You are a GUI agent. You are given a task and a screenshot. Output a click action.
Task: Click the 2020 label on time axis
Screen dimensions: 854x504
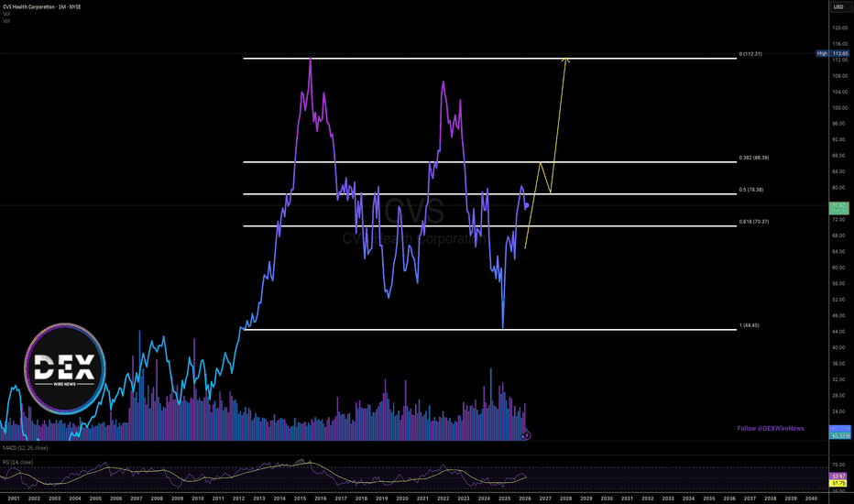click(x=402, y=498)
